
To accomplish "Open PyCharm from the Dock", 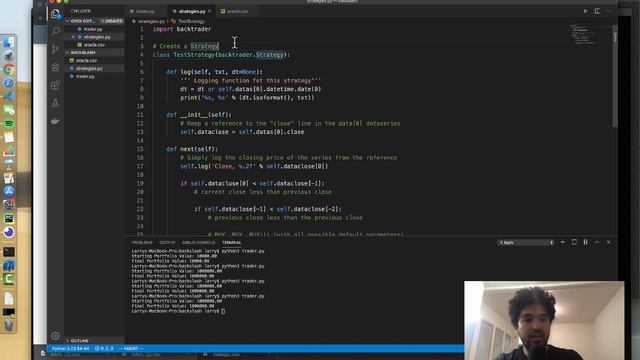I will coord(9,218).
